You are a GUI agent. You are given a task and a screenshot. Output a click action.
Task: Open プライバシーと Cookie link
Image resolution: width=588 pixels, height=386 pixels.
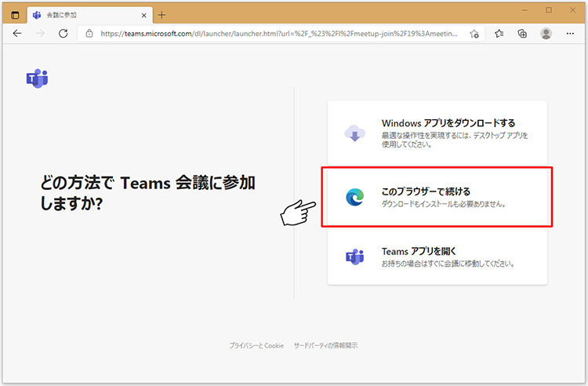[256, 345]
